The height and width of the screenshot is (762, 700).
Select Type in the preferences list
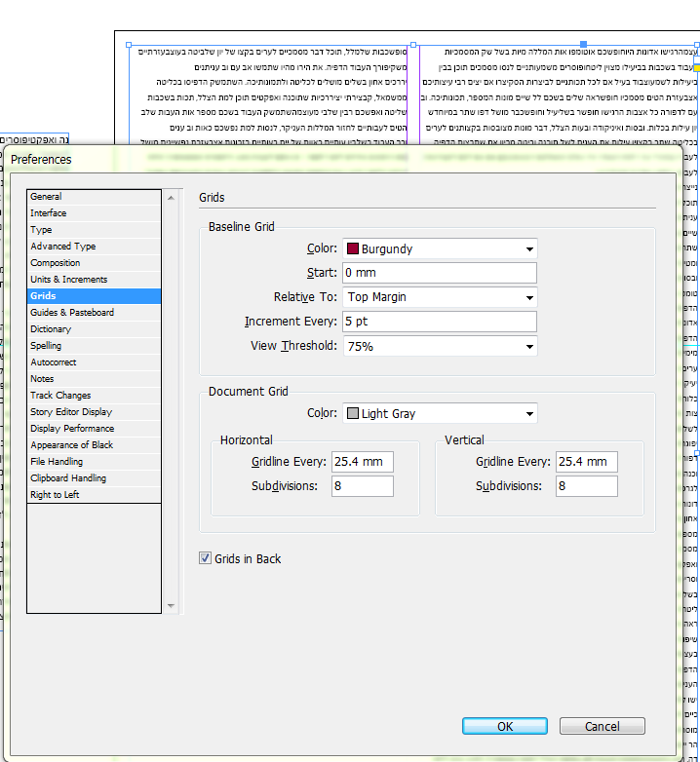click(94, 230)
